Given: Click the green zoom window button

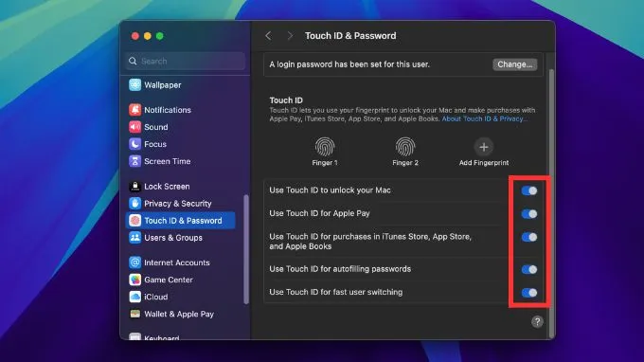Looking at the screenshot, I should click(160, 36).
